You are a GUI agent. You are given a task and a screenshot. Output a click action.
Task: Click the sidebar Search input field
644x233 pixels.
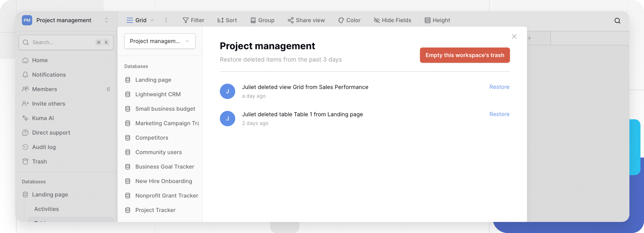(x=63, y=42)
